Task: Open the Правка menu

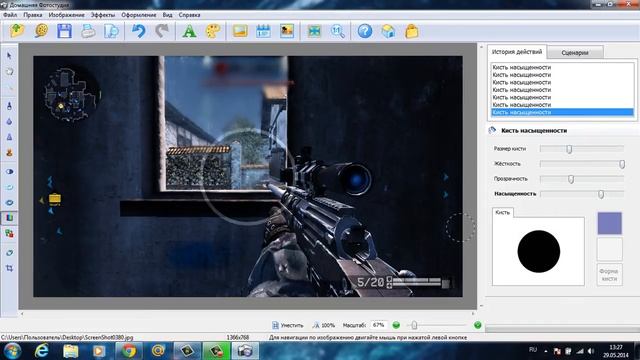Action: click(x=33, y=15)
